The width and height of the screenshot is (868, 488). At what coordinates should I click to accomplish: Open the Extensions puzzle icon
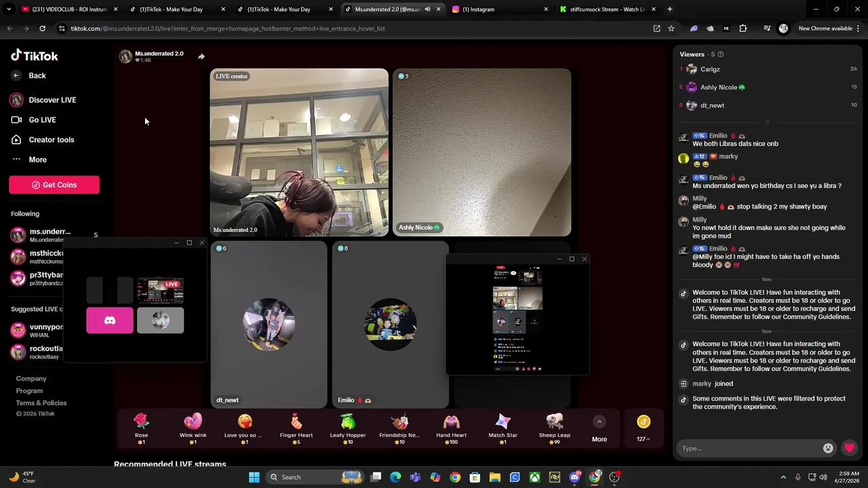(x=743, y=28)
